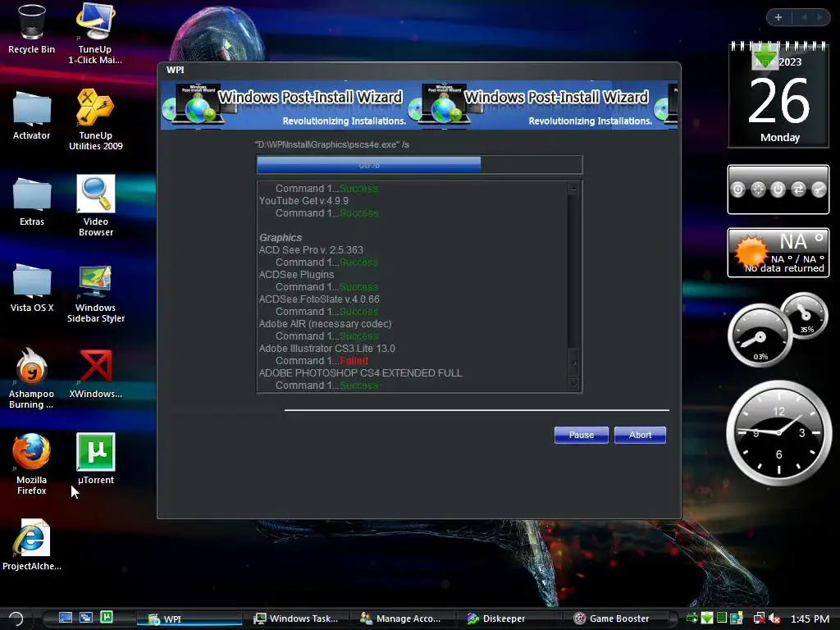Image resolution: width=840 pixels, height=630 pixels.
Task: Click the Windows Post-Install Wizard banner
Action: tap(419, 105)
